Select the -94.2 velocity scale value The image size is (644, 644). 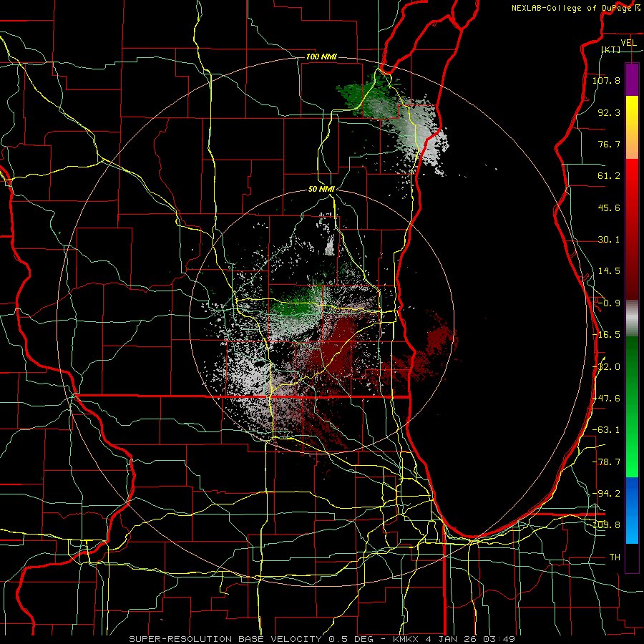[x=606, y=493]
